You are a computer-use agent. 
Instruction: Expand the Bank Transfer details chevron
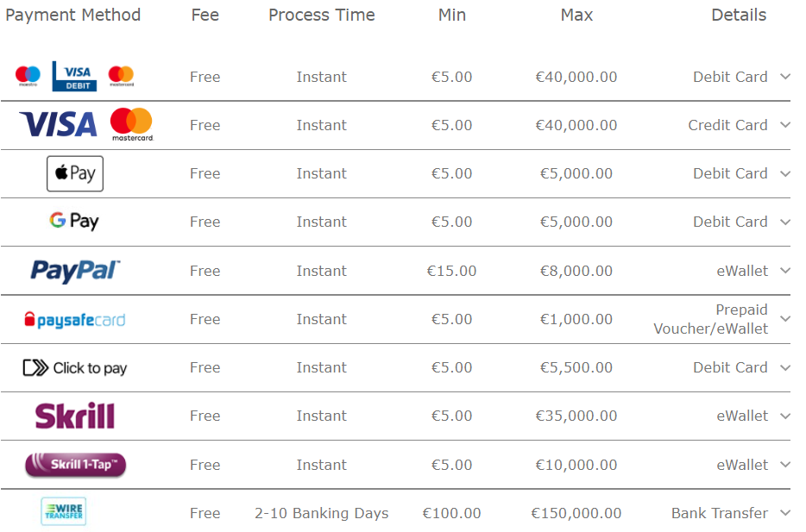tap(785, 512)
